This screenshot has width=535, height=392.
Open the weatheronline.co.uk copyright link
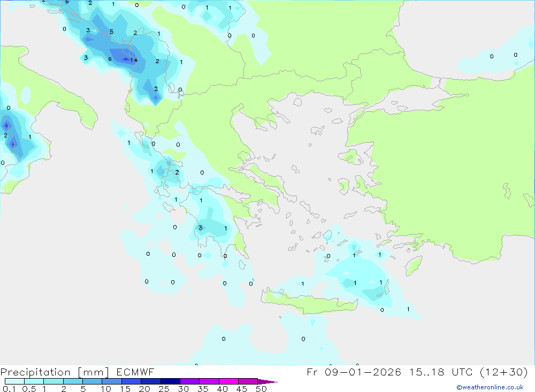pyautogui.click(x=490, y=387)
